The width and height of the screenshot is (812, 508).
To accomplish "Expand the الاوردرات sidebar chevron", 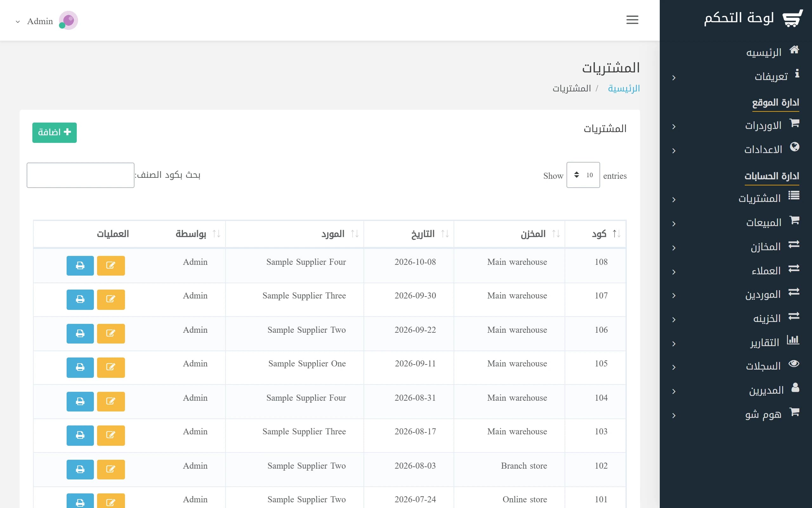I will (674, 127).
